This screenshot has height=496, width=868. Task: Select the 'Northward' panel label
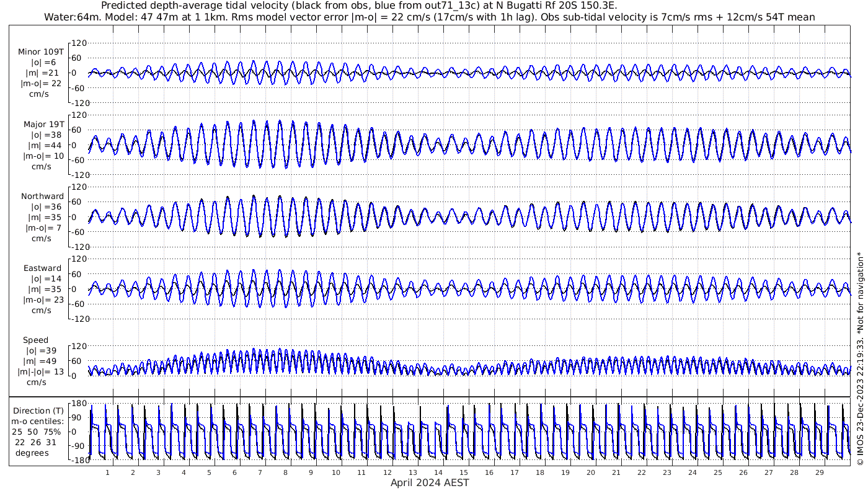[x=42, y=197]
